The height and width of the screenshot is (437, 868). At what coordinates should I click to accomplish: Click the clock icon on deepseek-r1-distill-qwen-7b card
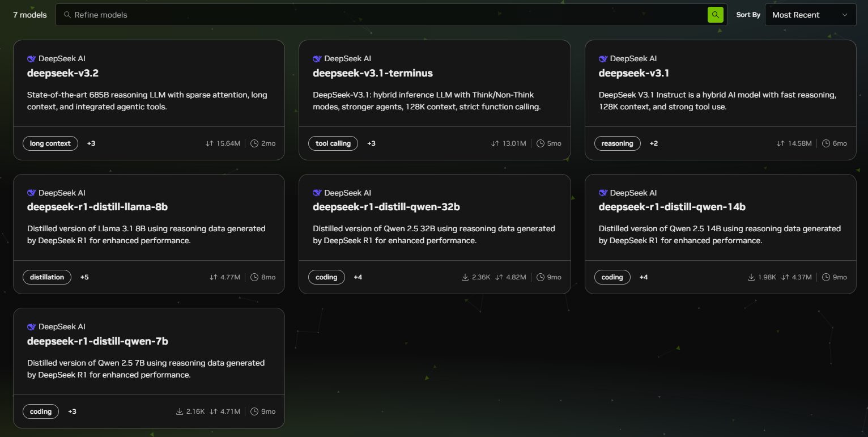click(254, 411)
